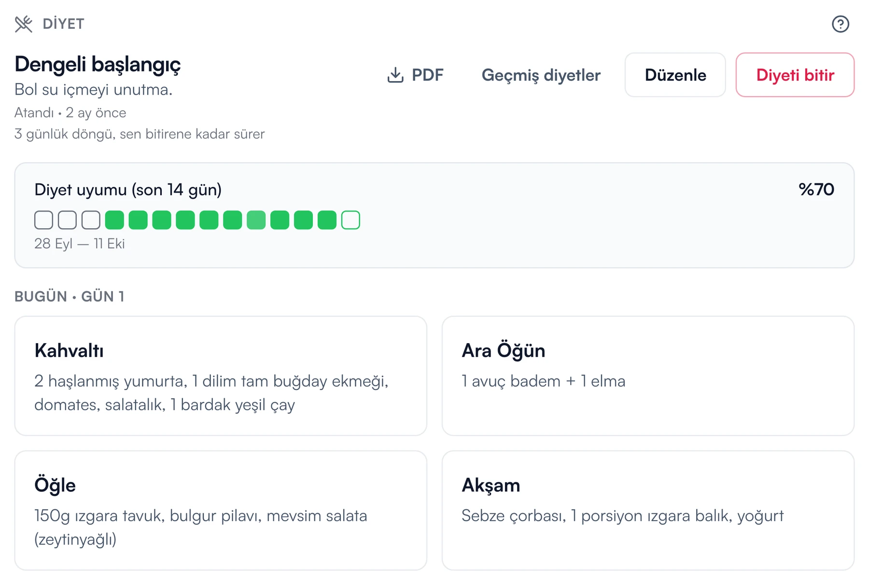
Task: Click the crossed utensils diet icon
Action: click(23, 24)
